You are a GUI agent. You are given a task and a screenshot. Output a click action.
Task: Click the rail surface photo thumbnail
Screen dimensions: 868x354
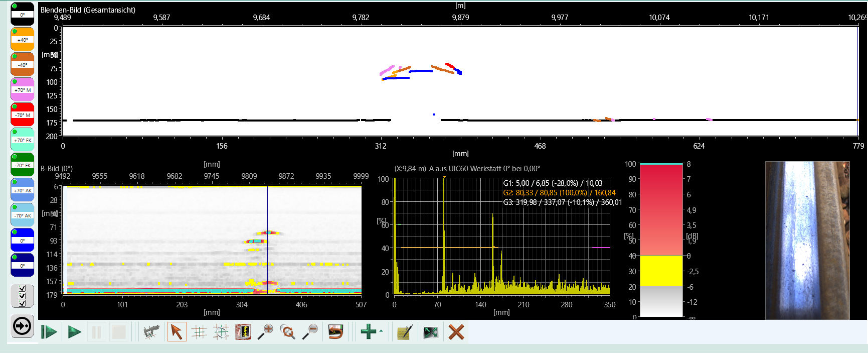click(x=807, y=240)
